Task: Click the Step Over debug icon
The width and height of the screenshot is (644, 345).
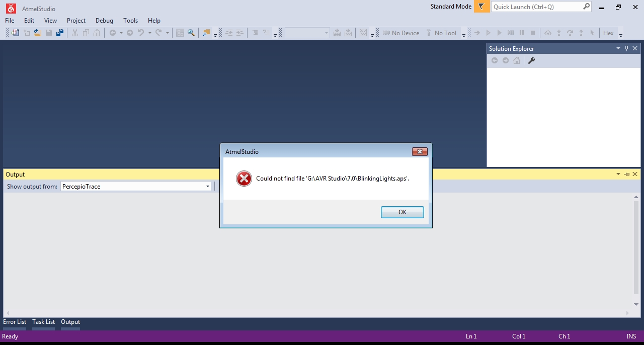Action: [x=570, y=33]
